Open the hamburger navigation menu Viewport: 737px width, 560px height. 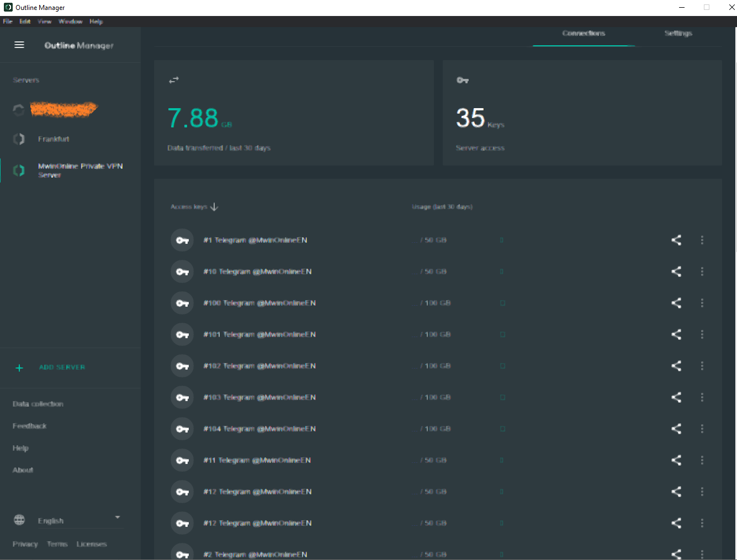pos(19,45)
